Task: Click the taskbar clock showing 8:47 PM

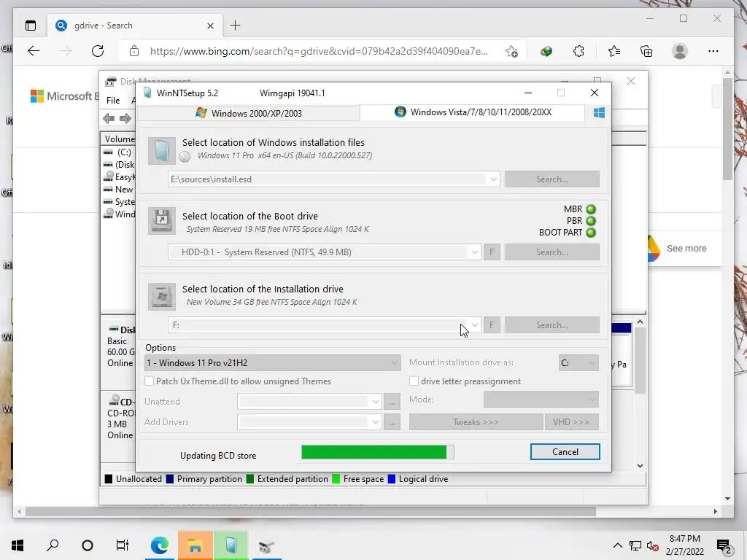Action: [x=684, y=545]
